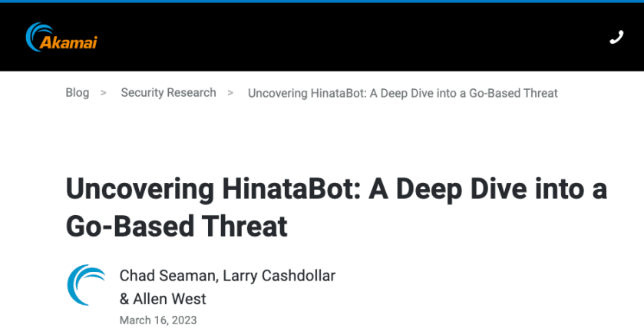Click the Akamai wave avatar beside authors
Image resolution: width=644 pixels, height=335 pixels.
tap(87, 286)
